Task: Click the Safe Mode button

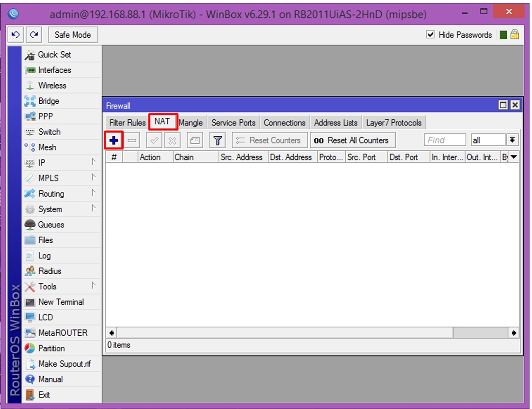Action: coord(73,34)
